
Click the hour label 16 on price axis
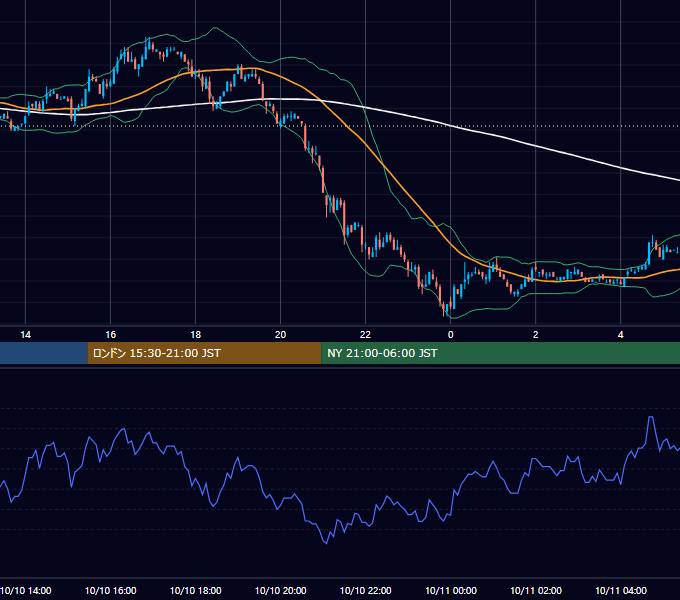(x=111, y=335)
